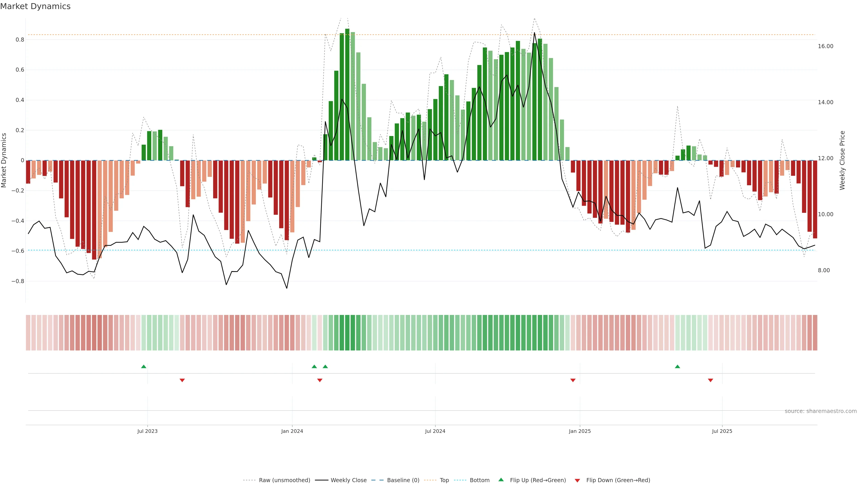
Task: Toggle the Baseline (0) legend entry
Action: (x=403, y=480)
